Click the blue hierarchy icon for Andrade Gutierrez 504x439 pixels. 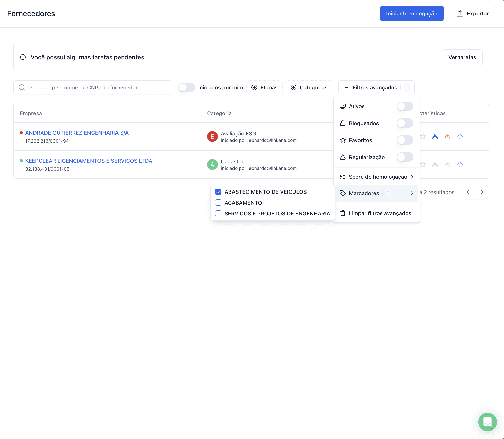[435, 136]
